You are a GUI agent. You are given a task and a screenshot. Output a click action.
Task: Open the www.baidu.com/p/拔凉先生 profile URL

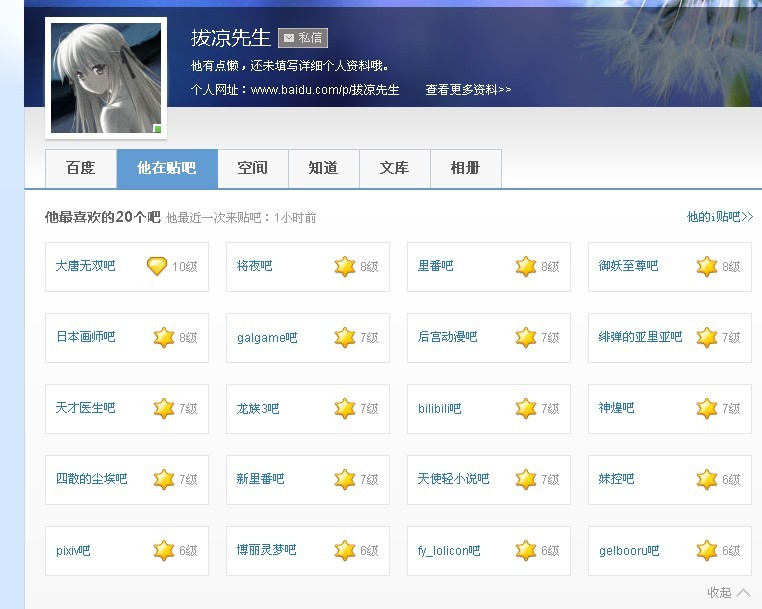click(325, 90)
